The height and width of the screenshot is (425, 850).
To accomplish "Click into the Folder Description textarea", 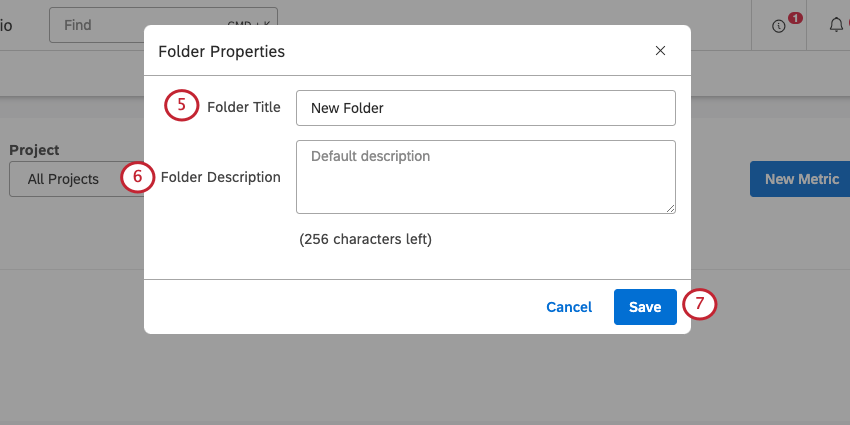I will point(485,176).
